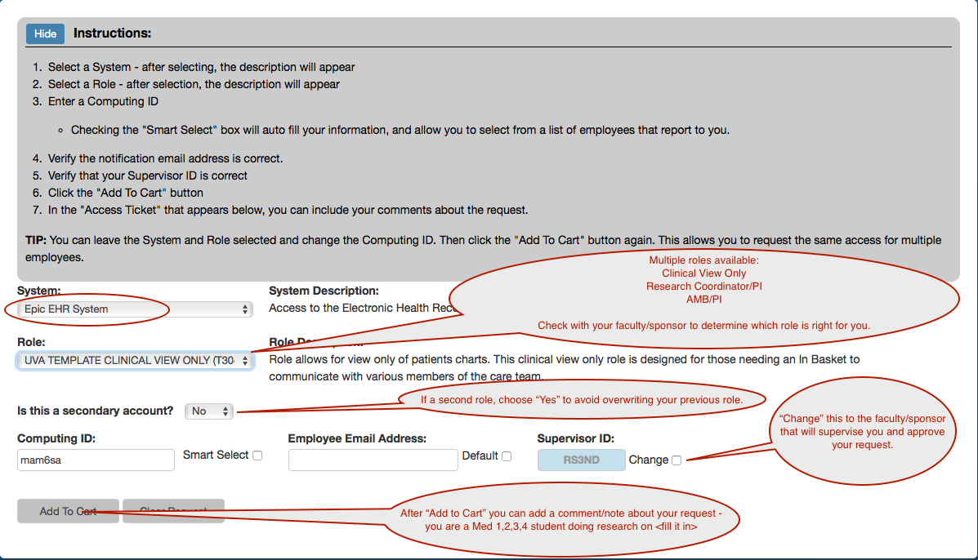Click the "Supervisor ID:" field label

coord(576,438)
